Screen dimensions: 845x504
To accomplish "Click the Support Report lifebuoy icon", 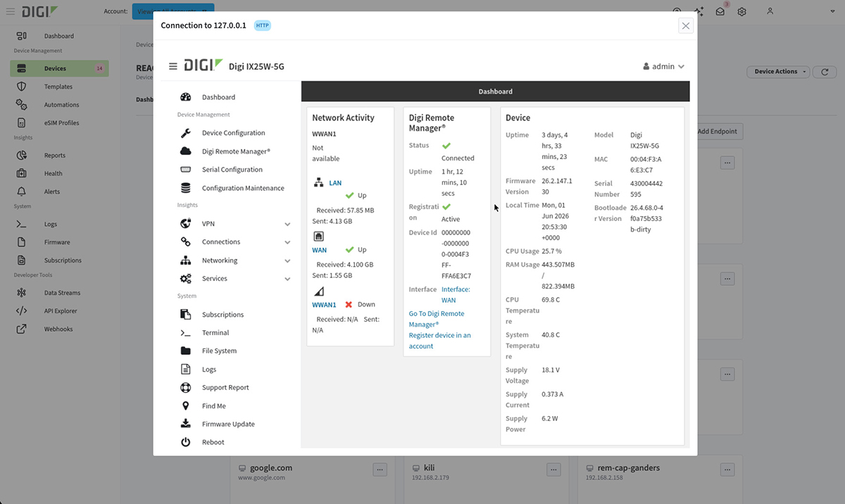I will [186, 388].
